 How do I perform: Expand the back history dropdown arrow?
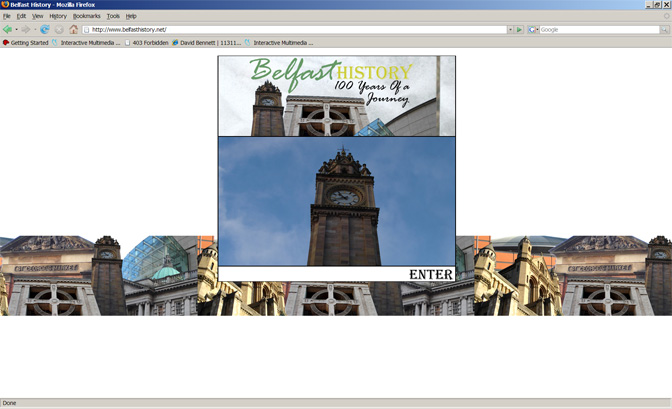pyautogui.click(x=16, y=29)
